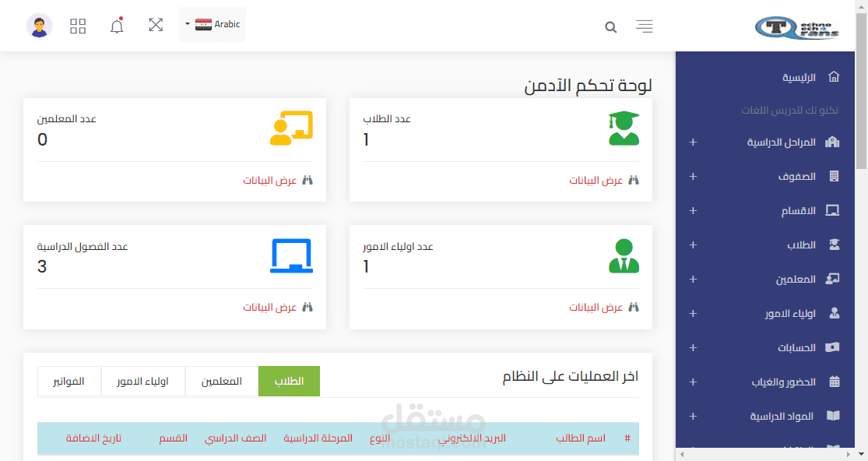Click the building icon beside الصفوف
868x461 pixels.
click(x=835, y=176)
